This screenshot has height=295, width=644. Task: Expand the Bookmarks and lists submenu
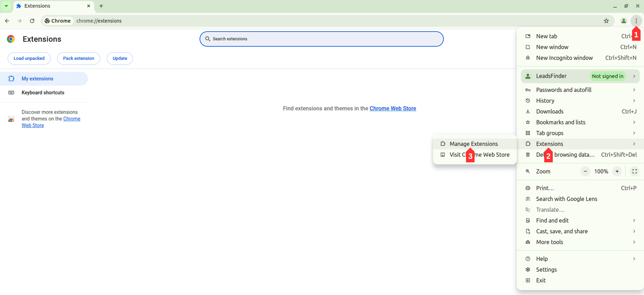click(x=580, y=122)
